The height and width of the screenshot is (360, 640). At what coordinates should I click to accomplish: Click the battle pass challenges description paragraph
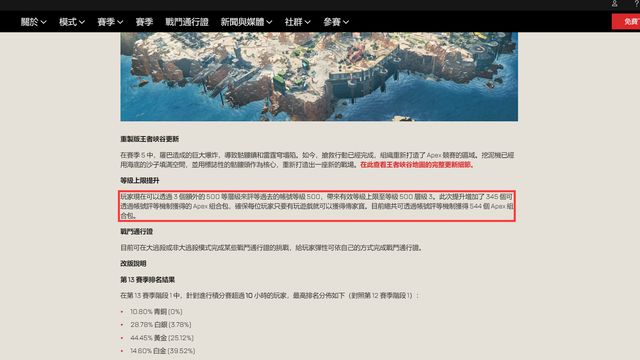pos(271,248)
